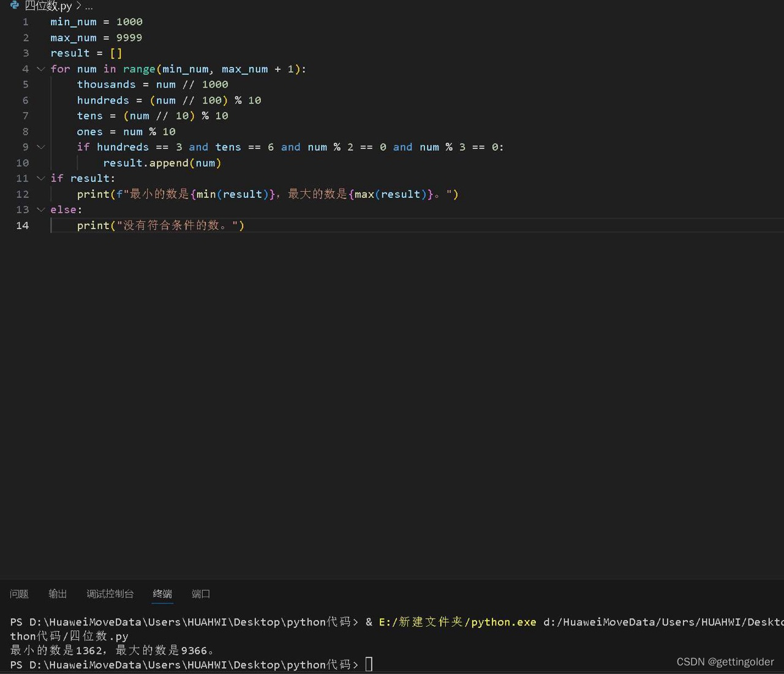
Task: Click 'result.append(num)' on line 10
Action: click(162, 163)
